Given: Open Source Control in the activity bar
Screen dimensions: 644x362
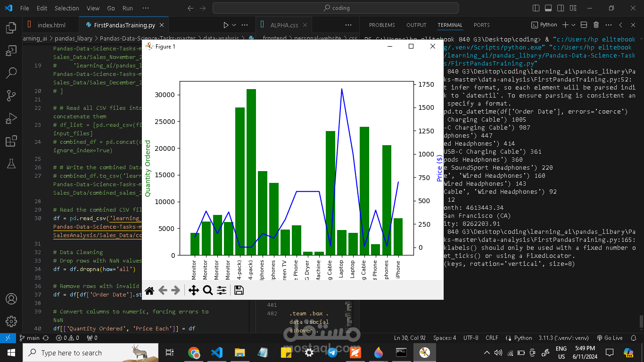Looking at the screenshot, I should click(10, 96).
